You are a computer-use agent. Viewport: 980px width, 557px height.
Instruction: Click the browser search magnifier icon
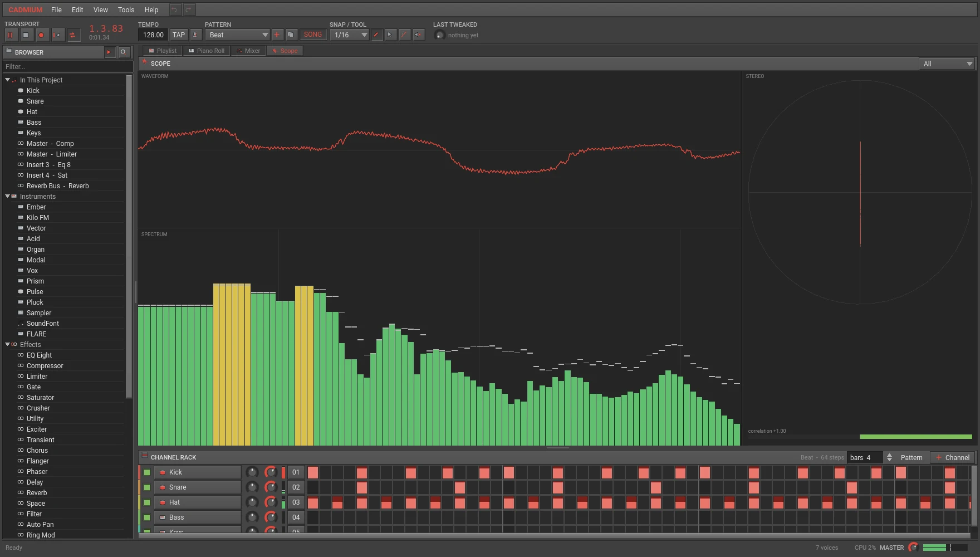(123, 52)
